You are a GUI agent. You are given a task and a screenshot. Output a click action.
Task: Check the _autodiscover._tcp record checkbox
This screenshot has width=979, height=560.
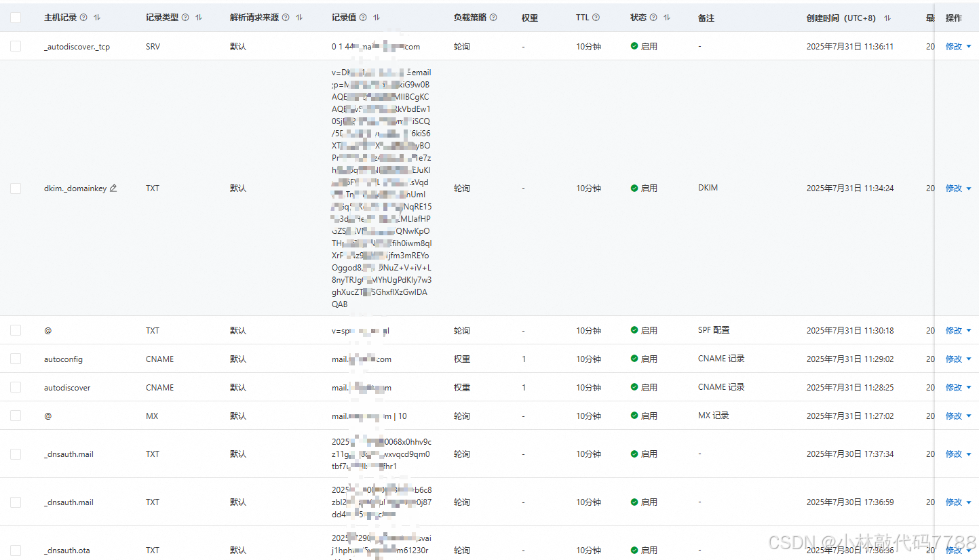16,46
